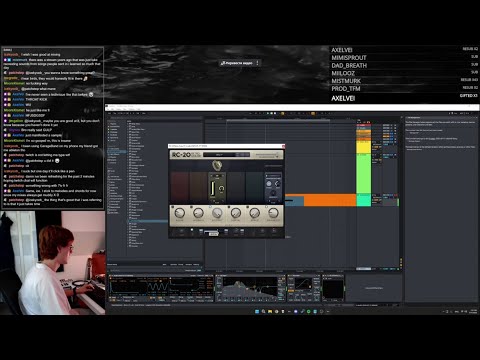The height and width of the screenshot is (360, 480).
Task: Open the Windows Start menu
Action: (257, 311)
